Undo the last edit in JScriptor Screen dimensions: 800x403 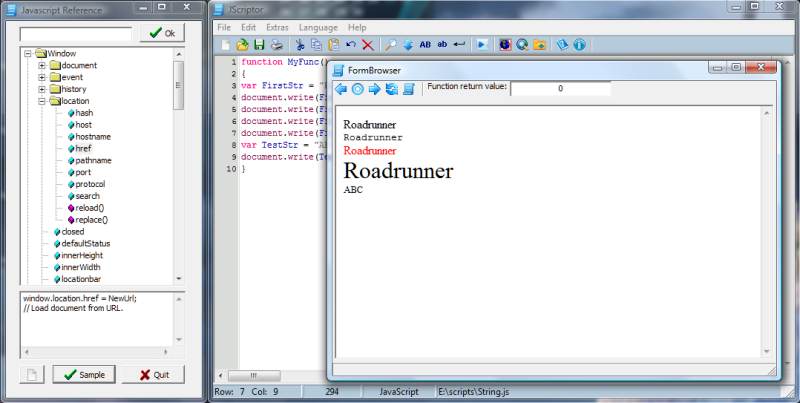coord(351,45)
